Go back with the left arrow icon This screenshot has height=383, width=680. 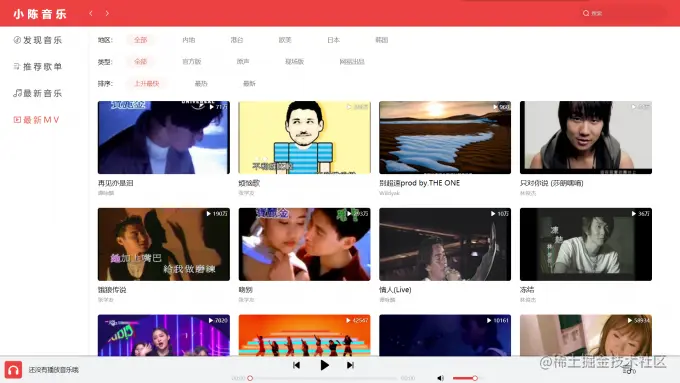[91, 13]
